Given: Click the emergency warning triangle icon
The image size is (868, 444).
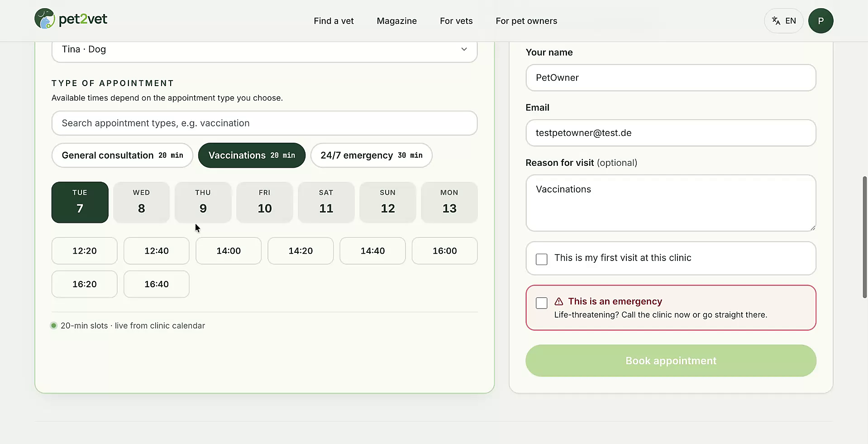Looking at the screenshot, I should tap(559, 301).
